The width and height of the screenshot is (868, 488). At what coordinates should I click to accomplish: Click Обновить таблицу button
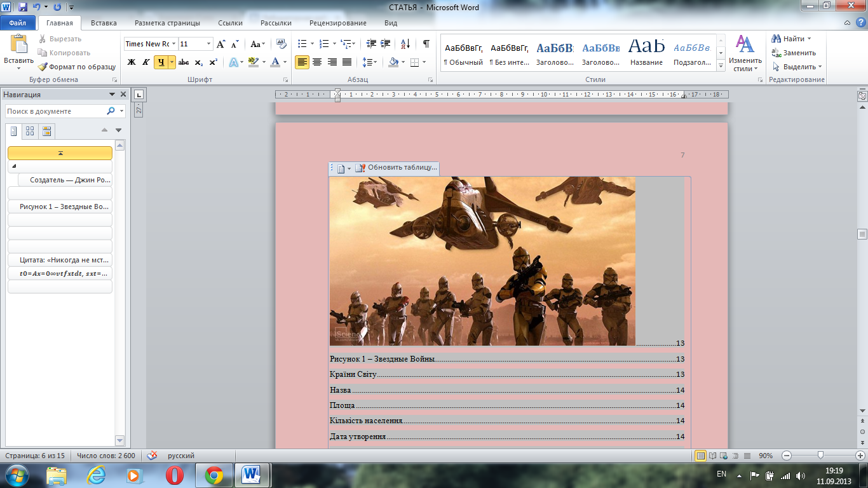pos(397,168)
